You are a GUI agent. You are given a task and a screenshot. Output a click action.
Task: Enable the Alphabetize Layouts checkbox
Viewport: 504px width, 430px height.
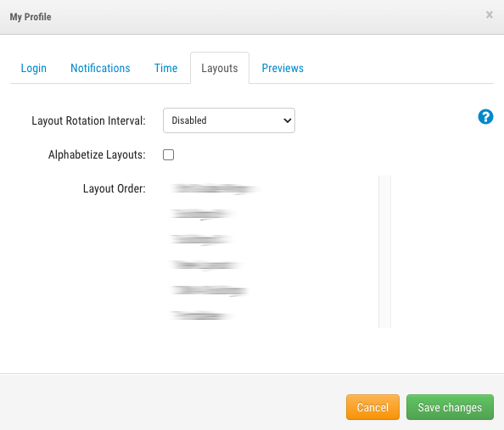pos(169,154)
